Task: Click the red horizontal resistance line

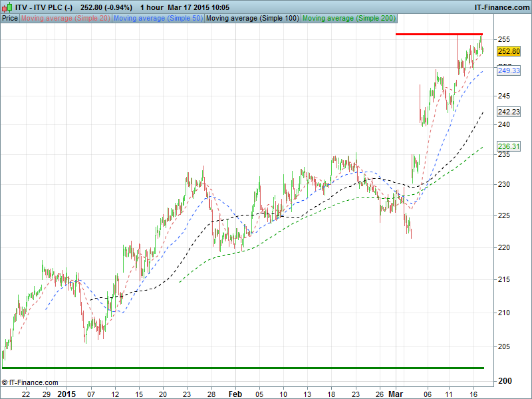Action: (439, 34)
